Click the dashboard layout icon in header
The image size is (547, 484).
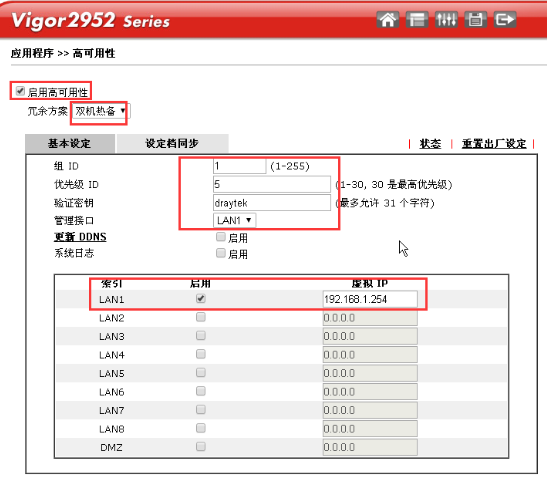pos(417,20)
